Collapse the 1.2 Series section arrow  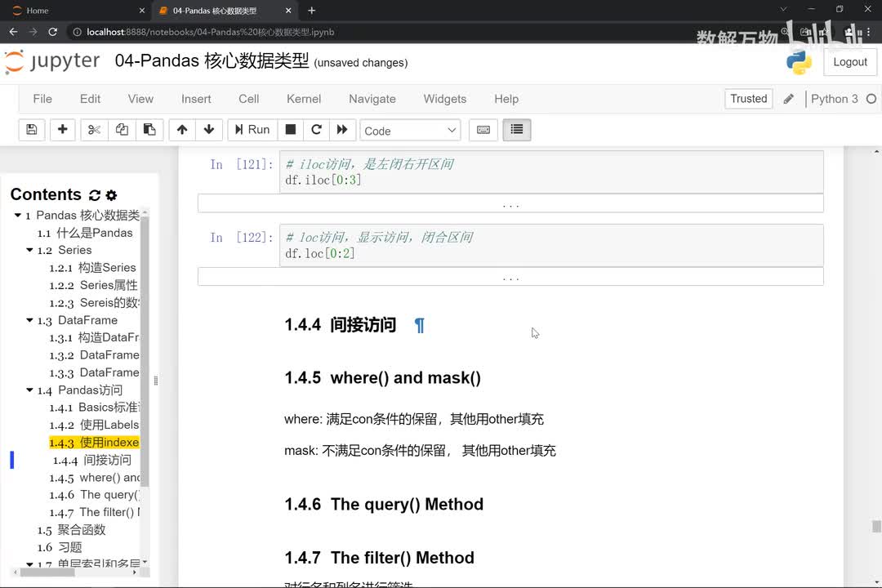30,250
